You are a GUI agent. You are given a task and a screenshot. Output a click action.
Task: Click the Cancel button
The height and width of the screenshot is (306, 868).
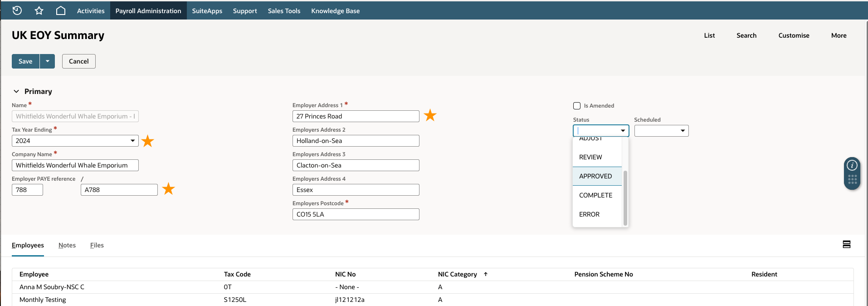[x=79, y=61]
